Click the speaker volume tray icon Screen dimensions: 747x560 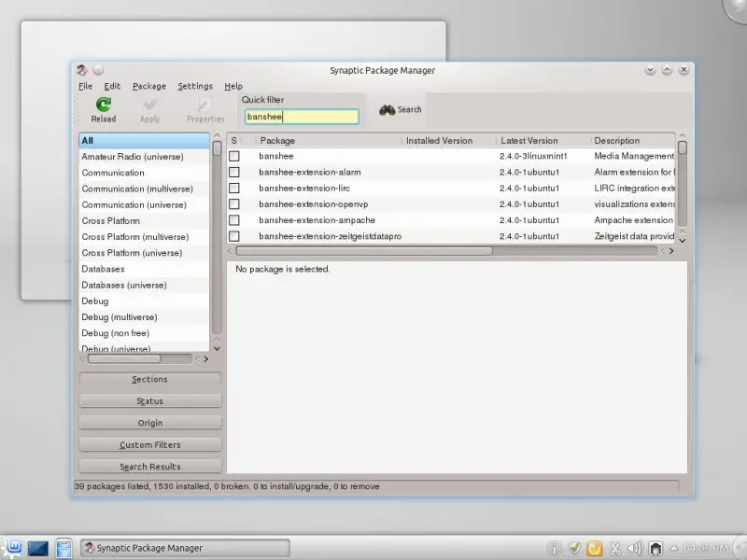pyautogui.click(x=635, y=549)
